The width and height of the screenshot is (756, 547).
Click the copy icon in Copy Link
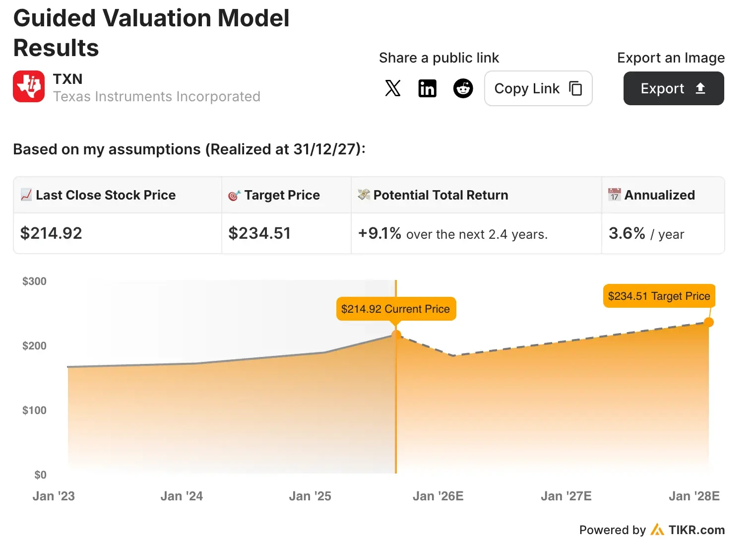click(575, 88)
